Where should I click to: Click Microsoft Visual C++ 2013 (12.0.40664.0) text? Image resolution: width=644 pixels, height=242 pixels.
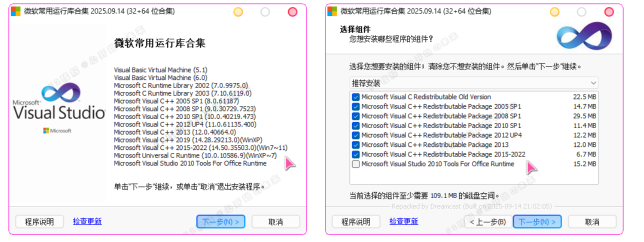174,132
